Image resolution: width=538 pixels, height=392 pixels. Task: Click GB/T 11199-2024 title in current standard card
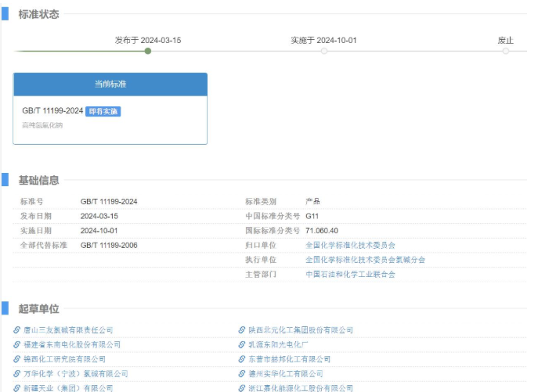(x=52, y=111)
